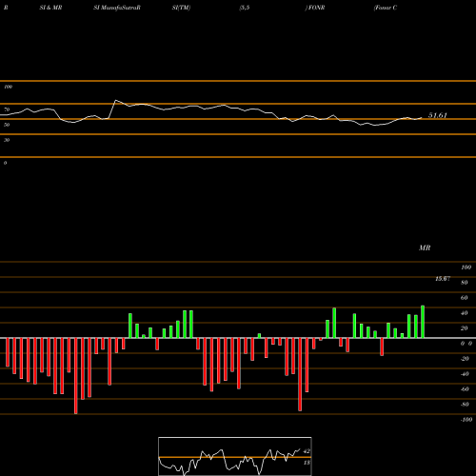Click the "40" label on the MR axis
The image size is (476, 476).
(465, 313)
